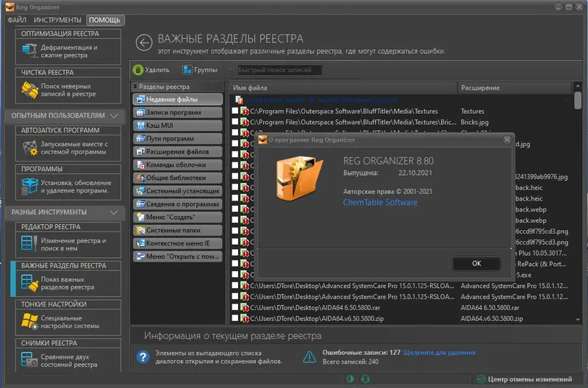
Task: Select Кэш MUI registry section
Action: coord(177,126)
